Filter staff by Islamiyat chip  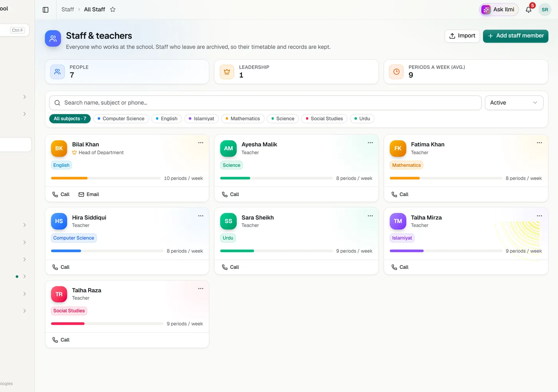click(202, 119)
